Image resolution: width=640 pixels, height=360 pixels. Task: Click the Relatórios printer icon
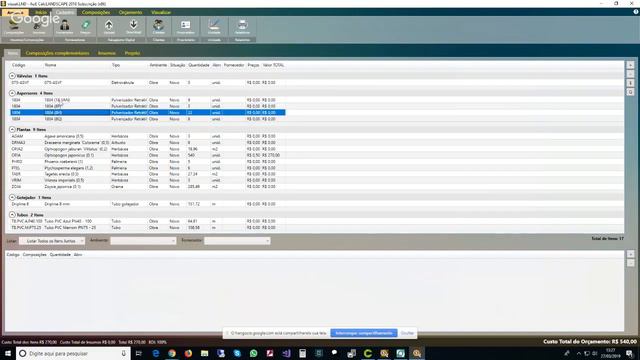pyautogui.click(x=242, y=27)
